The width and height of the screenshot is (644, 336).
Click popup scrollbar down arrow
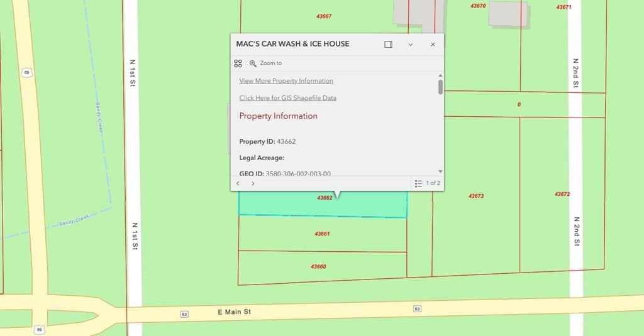pyautogui.click(x=440, y=171)
